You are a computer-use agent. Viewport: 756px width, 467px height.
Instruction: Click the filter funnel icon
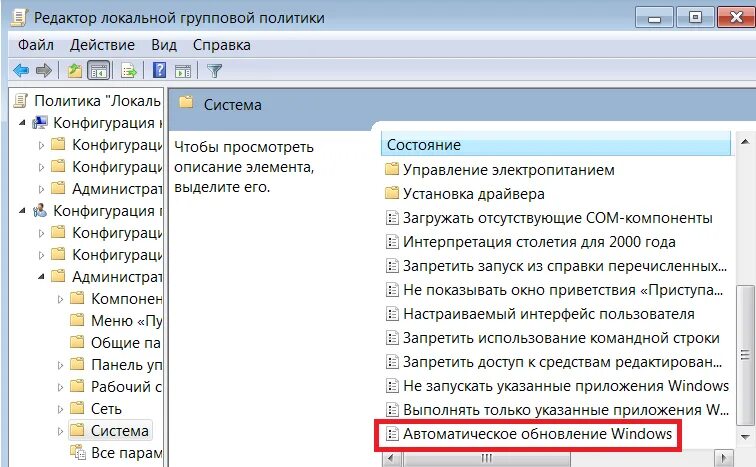(214, 71)
